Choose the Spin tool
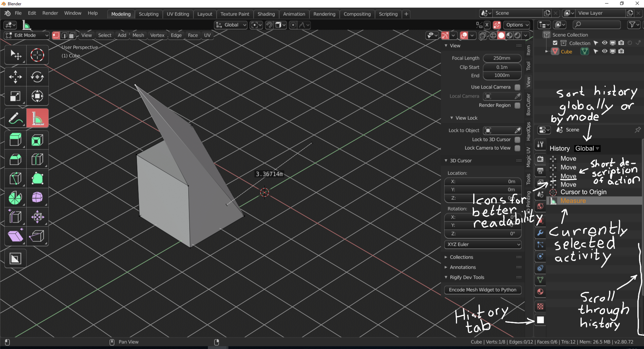 (x=15, y=198)
